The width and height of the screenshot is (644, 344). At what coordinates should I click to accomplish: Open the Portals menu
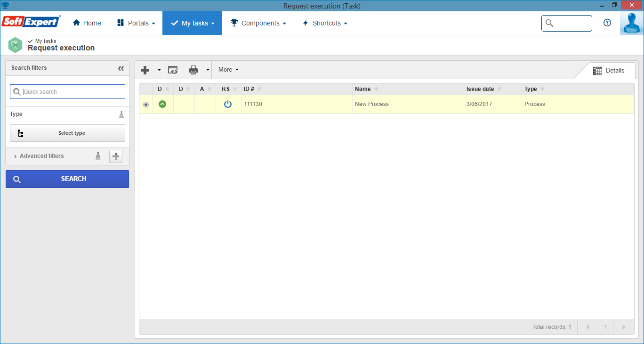click(x=136, y=23)
